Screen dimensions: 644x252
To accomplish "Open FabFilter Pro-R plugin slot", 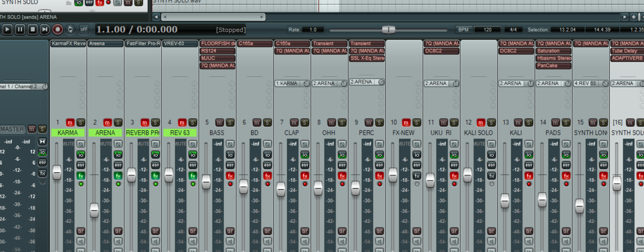I will tap(143, 43).
